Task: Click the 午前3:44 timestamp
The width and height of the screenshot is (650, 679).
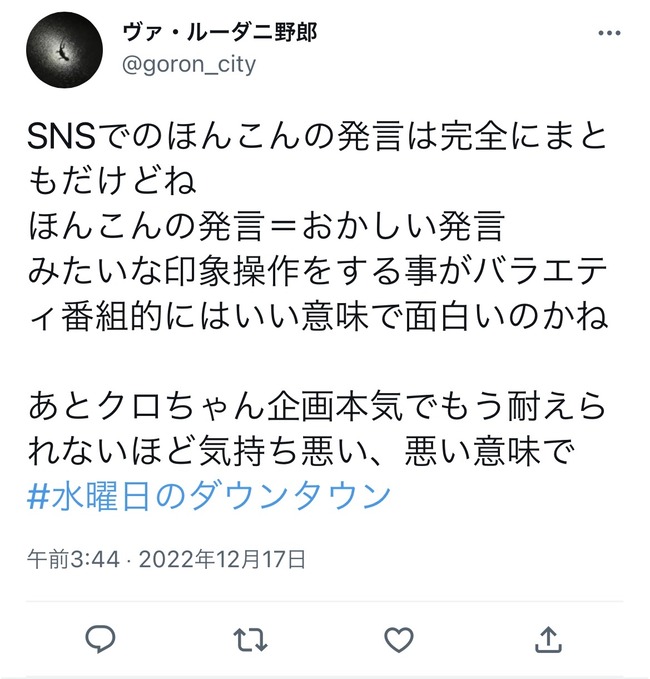Action: point(73,559)
